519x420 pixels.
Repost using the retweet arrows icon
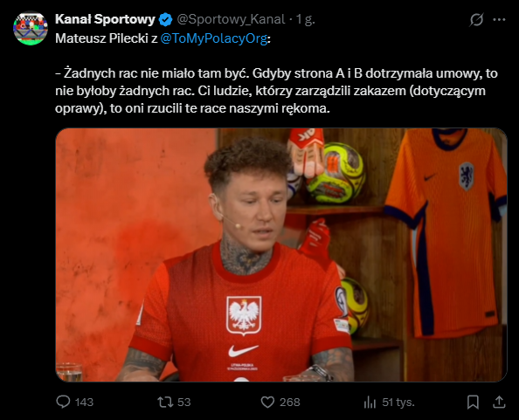coord(165,403)
